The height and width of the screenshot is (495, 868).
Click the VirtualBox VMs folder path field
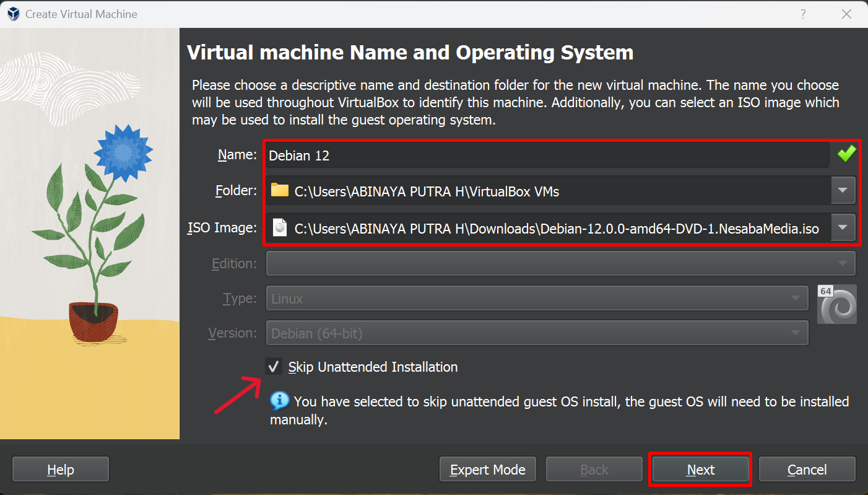pyautogui.click(x=549, y=191)
